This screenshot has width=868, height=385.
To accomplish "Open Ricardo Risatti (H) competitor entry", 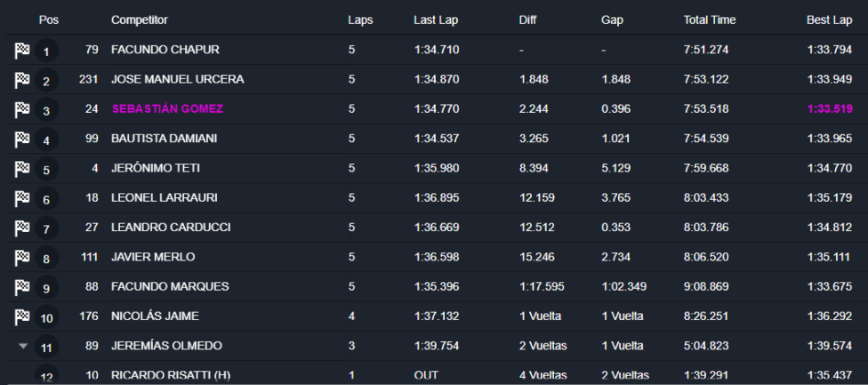I will coord(171,375).
